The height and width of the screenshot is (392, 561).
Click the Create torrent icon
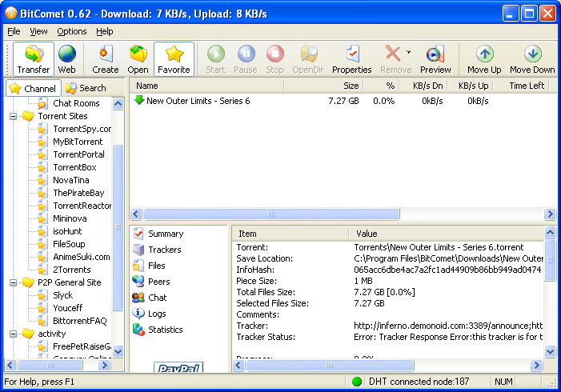[106, 59]
